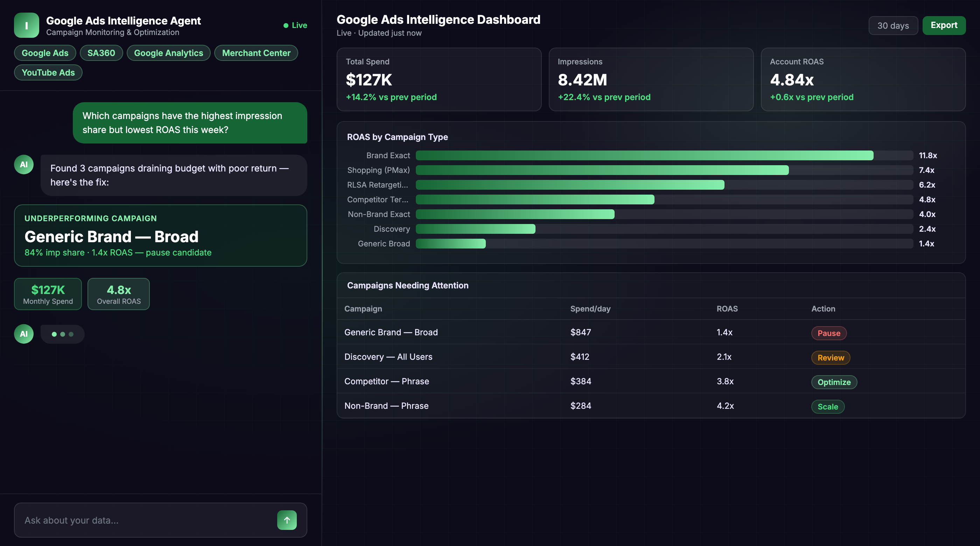Image resolution: width=980 pixels, height=546 pixels.
Task: Click the Brand Exact ROAS bar
Action: point(644,155)
